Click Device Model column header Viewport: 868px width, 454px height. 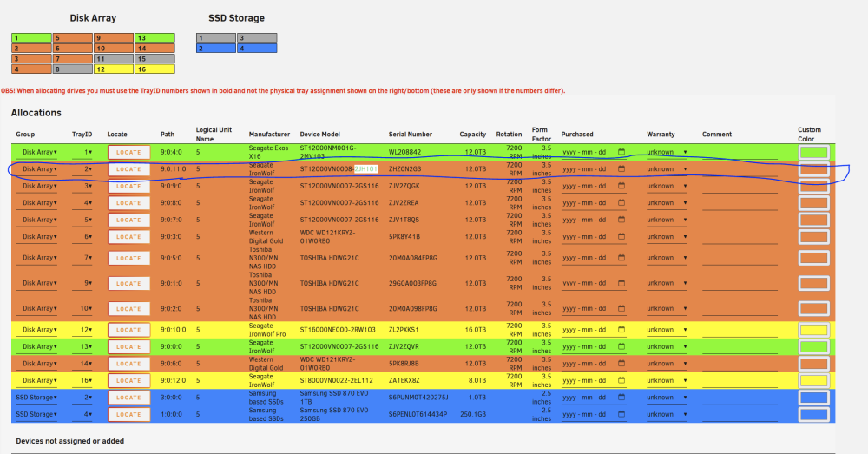(x=320, y=134)
